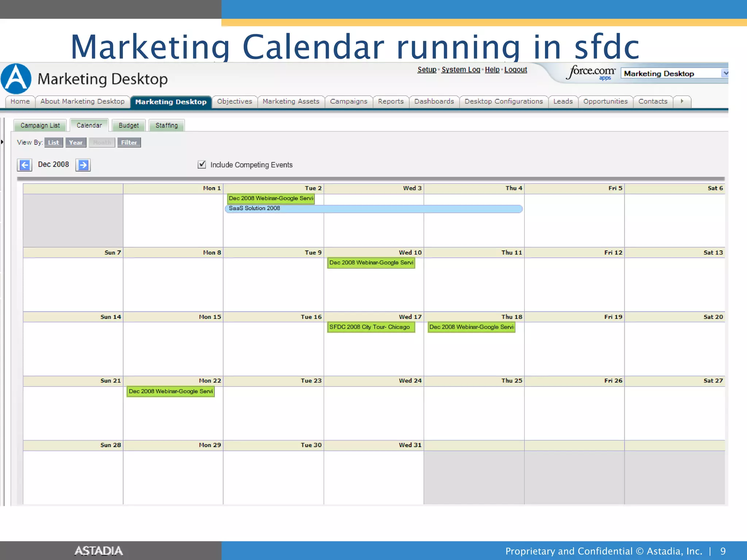Click the Wed 31 day header
The width and height of the screenshot is (747, 560).
click(x=374, y=446)
